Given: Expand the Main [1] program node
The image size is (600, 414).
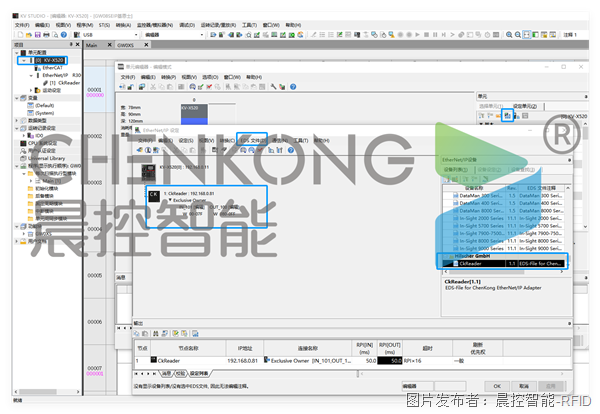Looking at the screenshot, I should 31,181.
